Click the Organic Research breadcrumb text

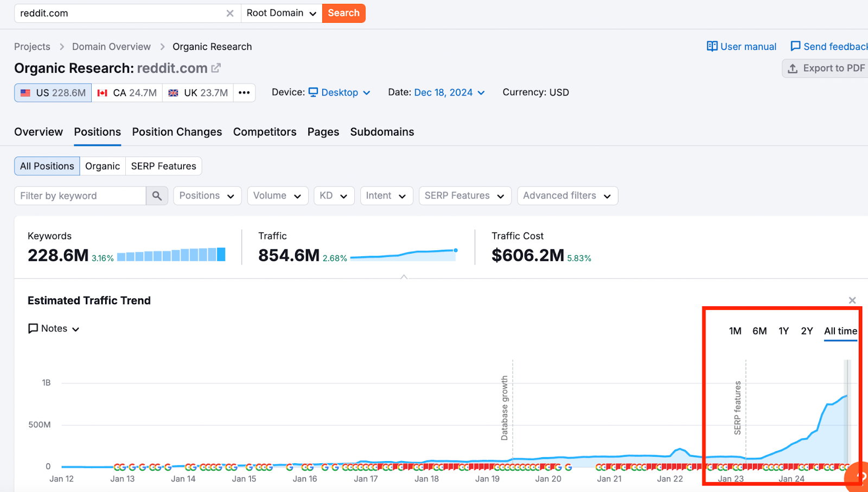click(212, 47)
